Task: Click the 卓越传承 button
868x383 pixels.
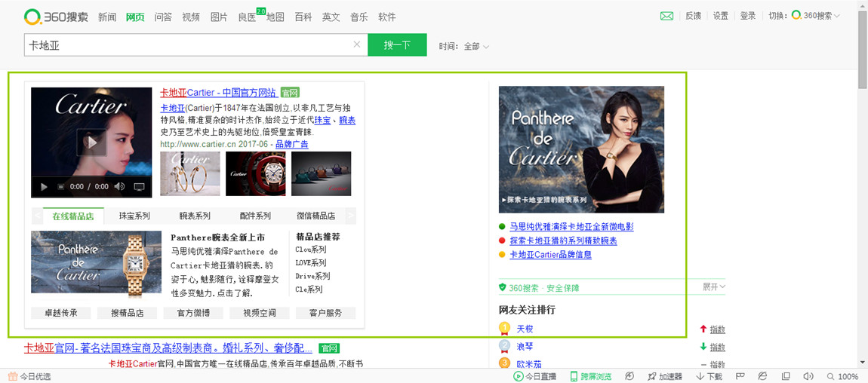Action: (x=61, y=313)
